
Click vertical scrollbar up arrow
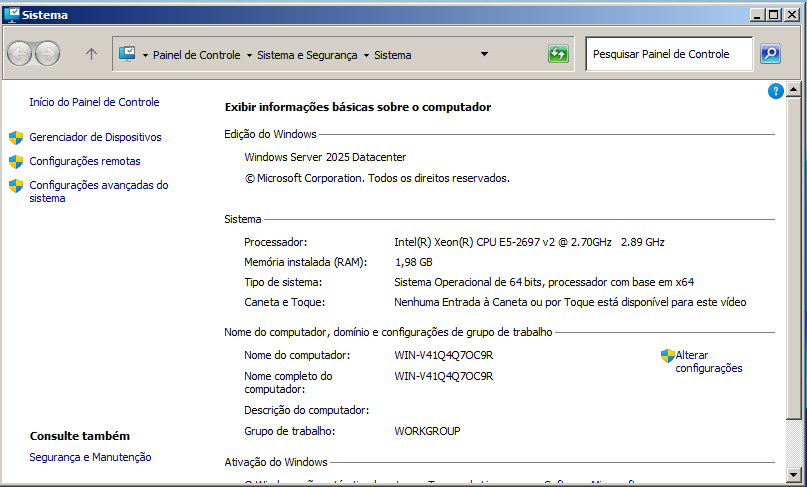tap(793, 90)
